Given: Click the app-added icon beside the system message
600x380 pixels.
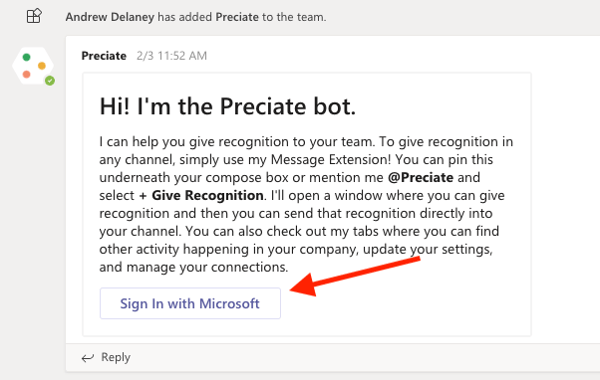Looking at the screenshot, I should click(x=34, y=16).
